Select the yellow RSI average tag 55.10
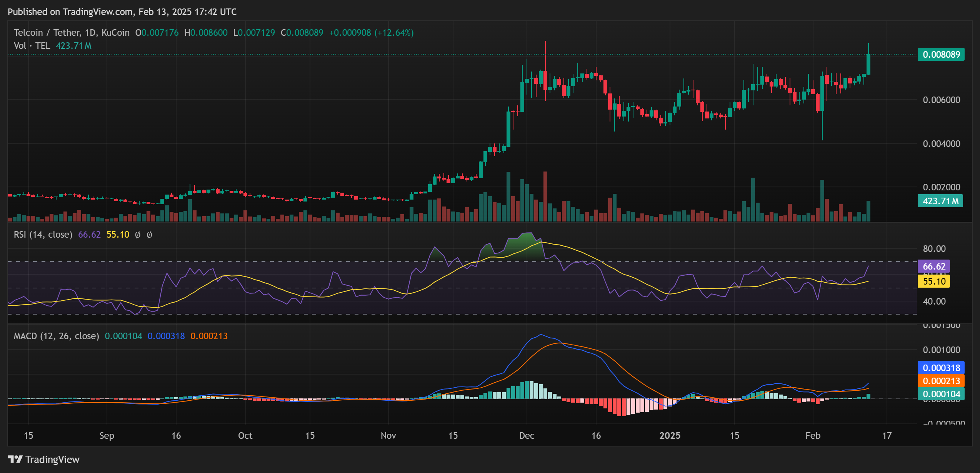The image size is (980, 473). click(933, 281)
